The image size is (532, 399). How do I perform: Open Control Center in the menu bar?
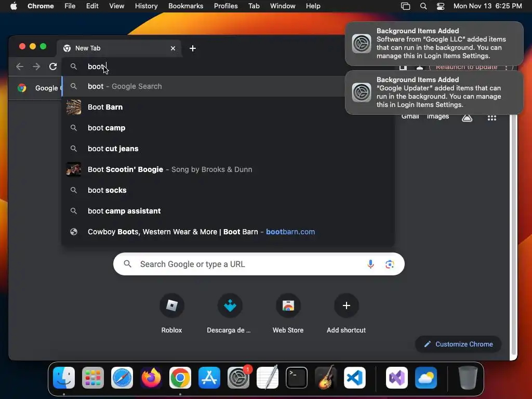(441, 6)
